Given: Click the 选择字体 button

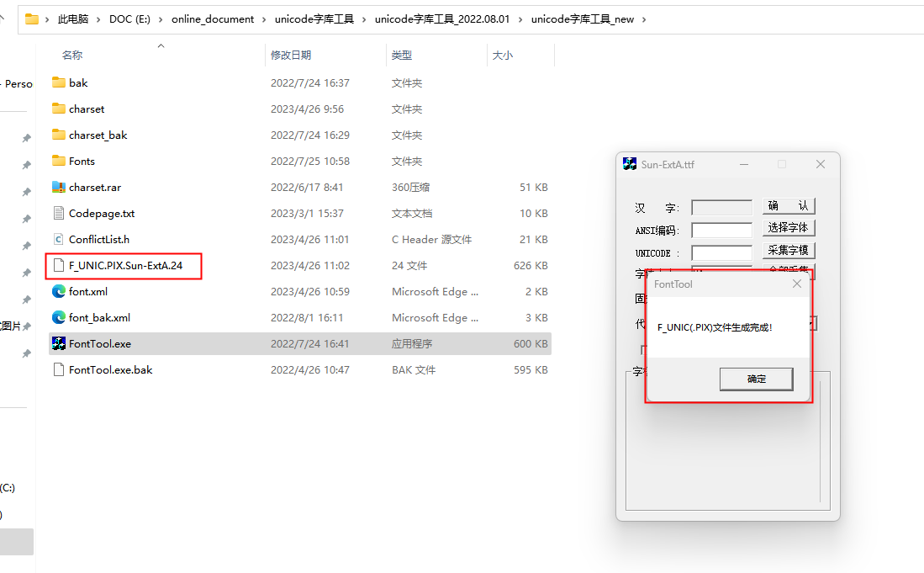Looking at the screenshot, I should point(789,227).
